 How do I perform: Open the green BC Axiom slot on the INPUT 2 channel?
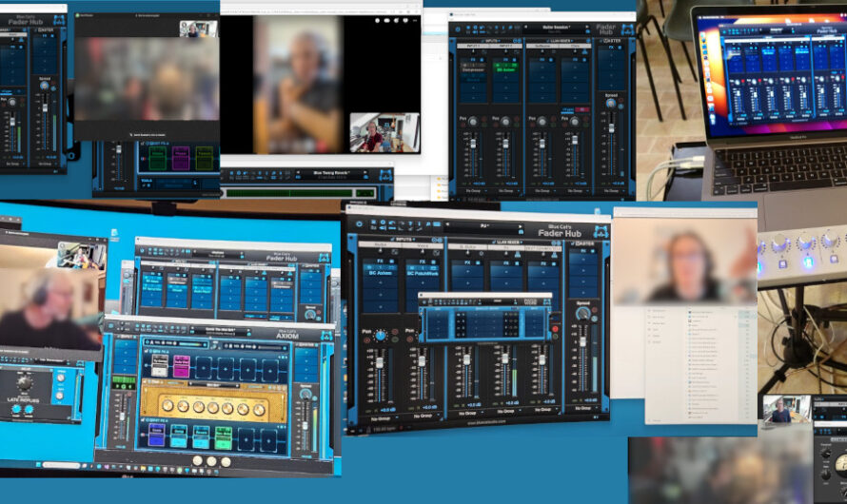(x=506, y=69)
